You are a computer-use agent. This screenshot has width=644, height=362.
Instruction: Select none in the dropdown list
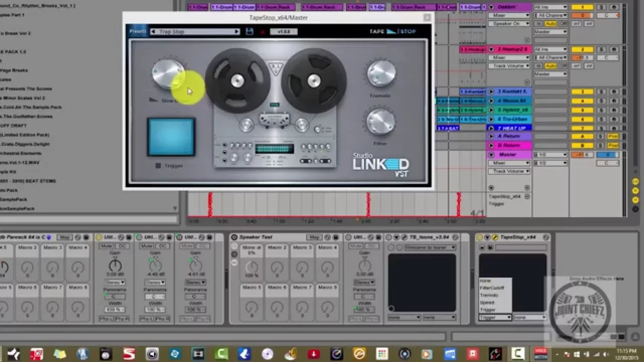tap(495, 281)
